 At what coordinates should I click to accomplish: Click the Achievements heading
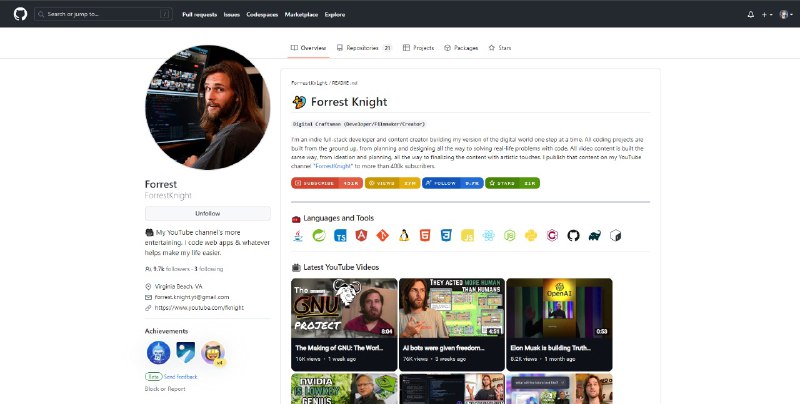point(166,331)
